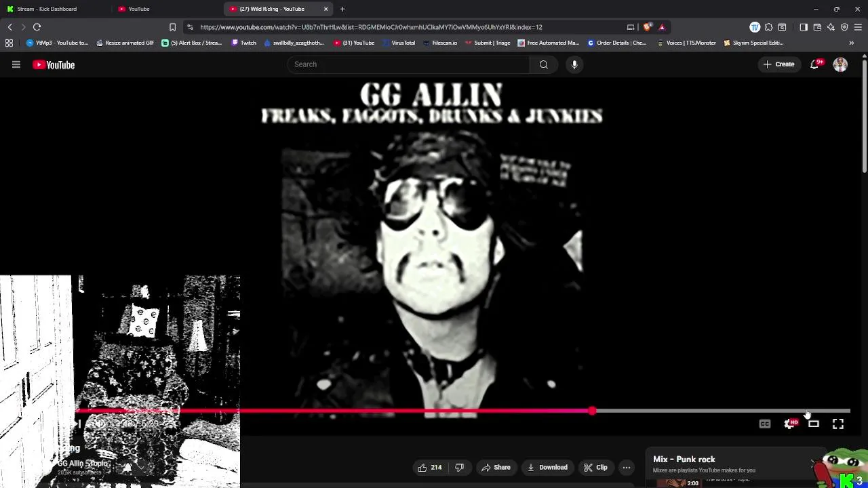868x488 pixels.
Task: Reload the current page
Action: (x=37, y=27)
